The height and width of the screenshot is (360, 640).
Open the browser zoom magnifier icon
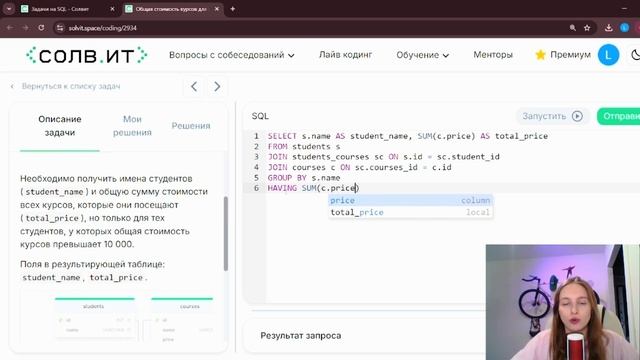pyautogui.click(x=573, y=28)
